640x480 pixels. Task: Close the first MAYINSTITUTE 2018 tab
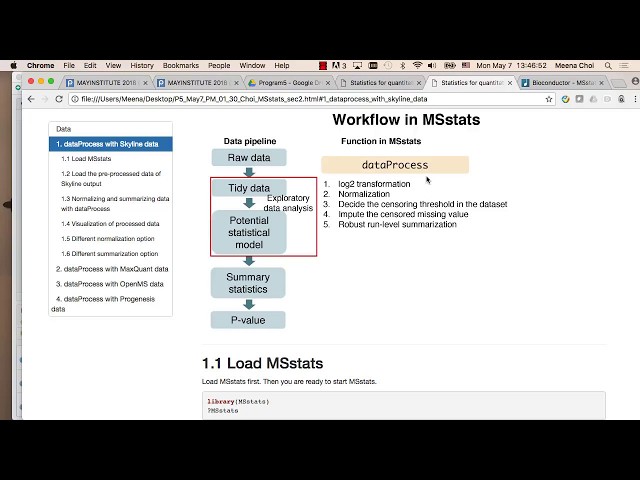pyautogui.click(x=145, y=83)
